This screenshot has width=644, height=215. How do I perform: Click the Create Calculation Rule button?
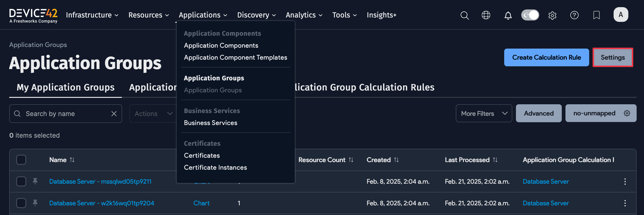coord(547,57)
